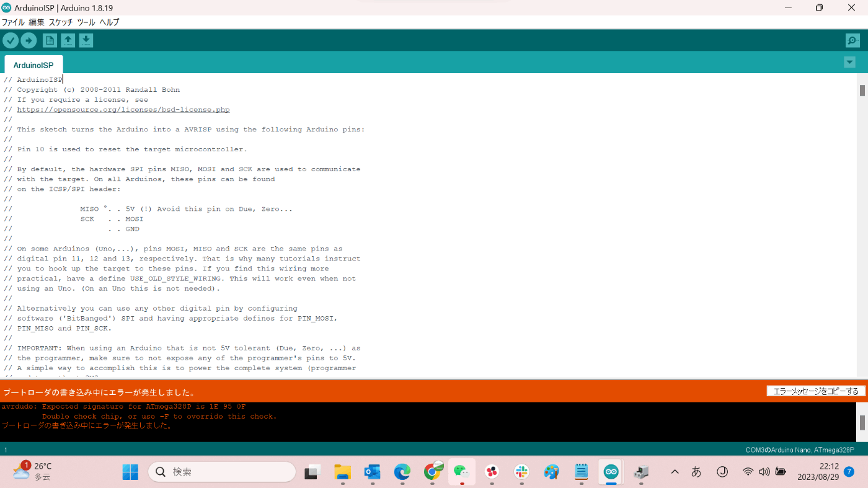The image size is (868, 488).
Task: Open the Serial Monitor magnifier icon
Action: 852,40
